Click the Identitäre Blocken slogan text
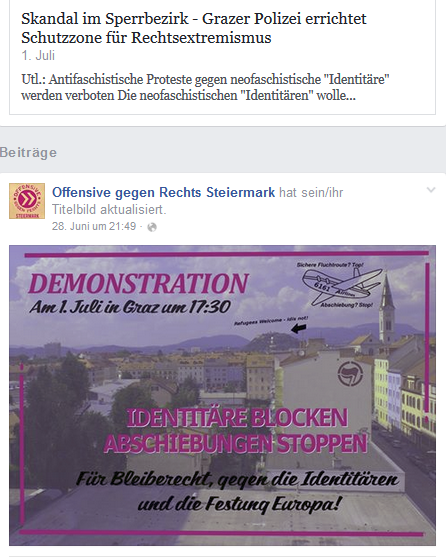Viewport: 446px width, 558px height. [x=237, y=417]
